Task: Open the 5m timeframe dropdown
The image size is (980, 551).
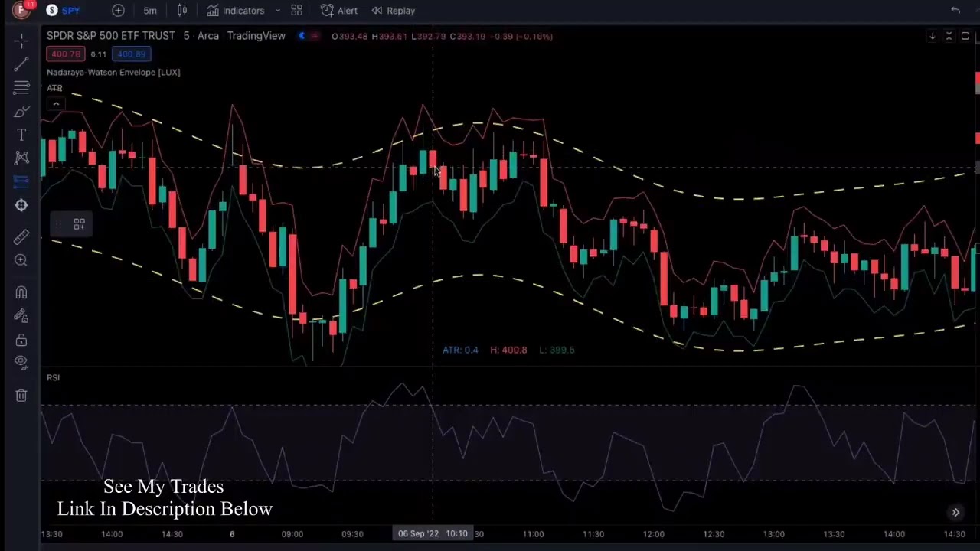Action: [x=150, y=11]
